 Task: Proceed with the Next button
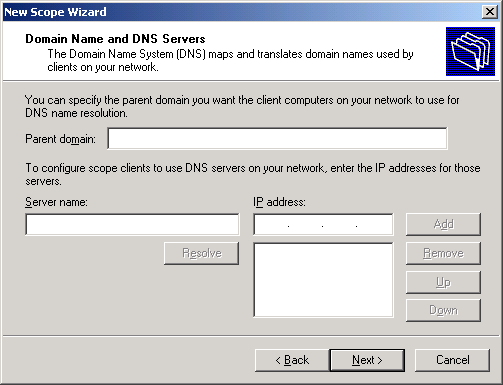[x=367, y=360]
